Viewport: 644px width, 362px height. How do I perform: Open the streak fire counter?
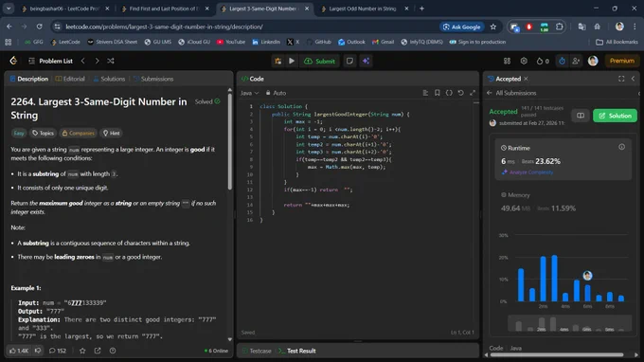(x=543, y=61)
